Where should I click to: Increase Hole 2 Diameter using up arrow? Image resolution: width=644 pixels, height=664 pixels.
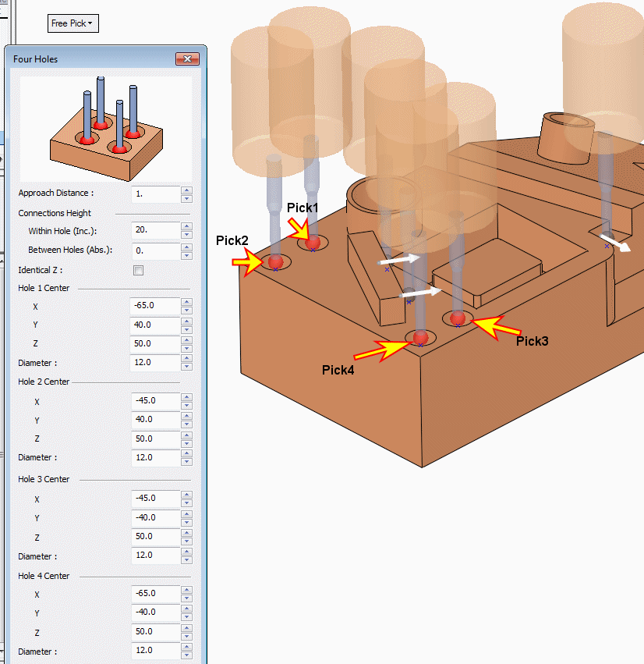click(x=186, y=453)
